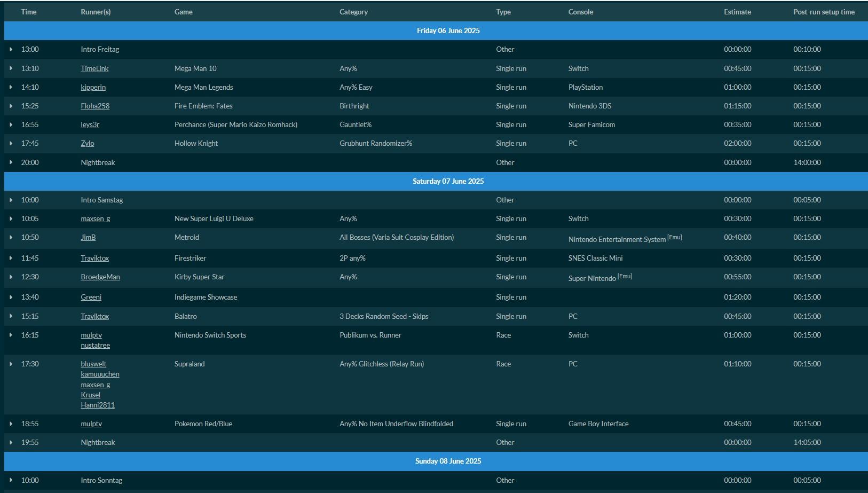Open maxsen_g link in New Super Luigi row

tap(96, 218)
